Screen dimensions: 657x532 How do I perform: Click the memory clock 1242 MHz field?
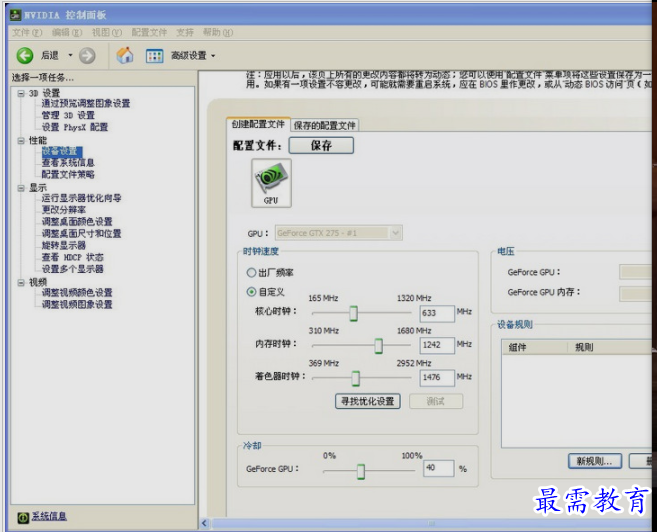pyautogui.click(x=437, y=346)
